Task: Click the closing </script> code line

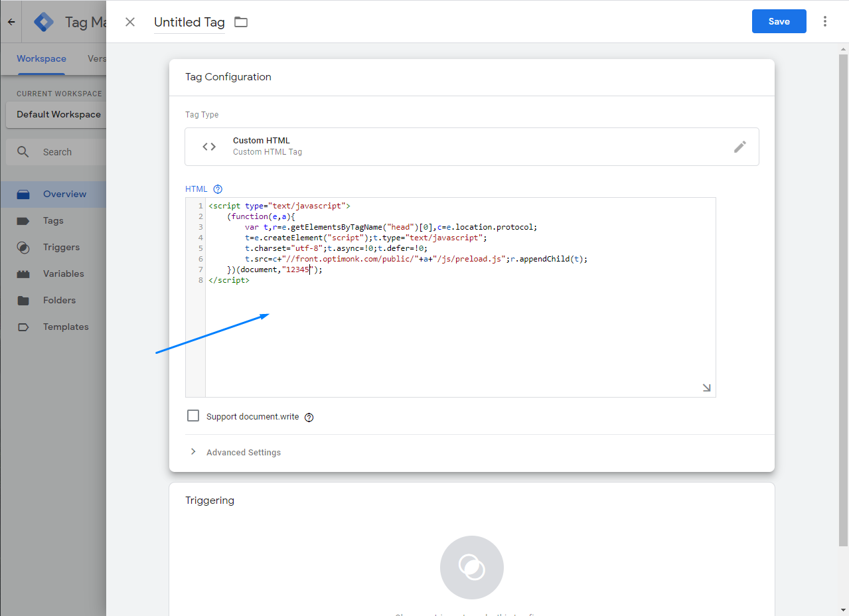Action: pyautogui.click(x=229, y=280)
